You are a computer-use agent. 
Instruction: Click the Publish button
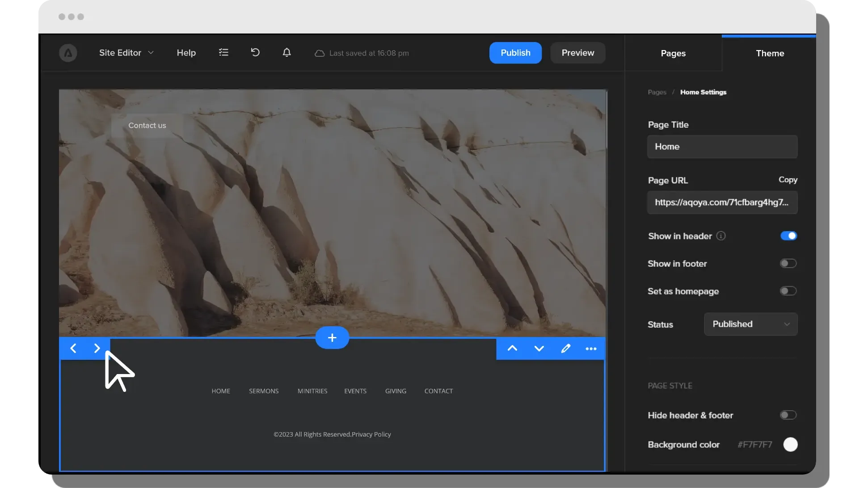click(x=515, y=53)
